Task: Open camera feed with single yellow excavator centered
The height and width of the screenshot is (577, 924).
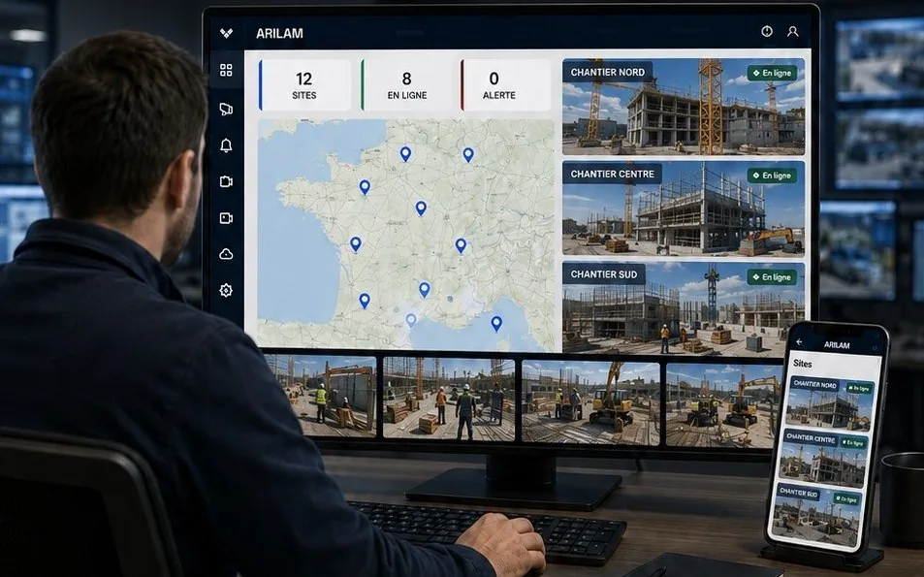Action: point(590,402)
